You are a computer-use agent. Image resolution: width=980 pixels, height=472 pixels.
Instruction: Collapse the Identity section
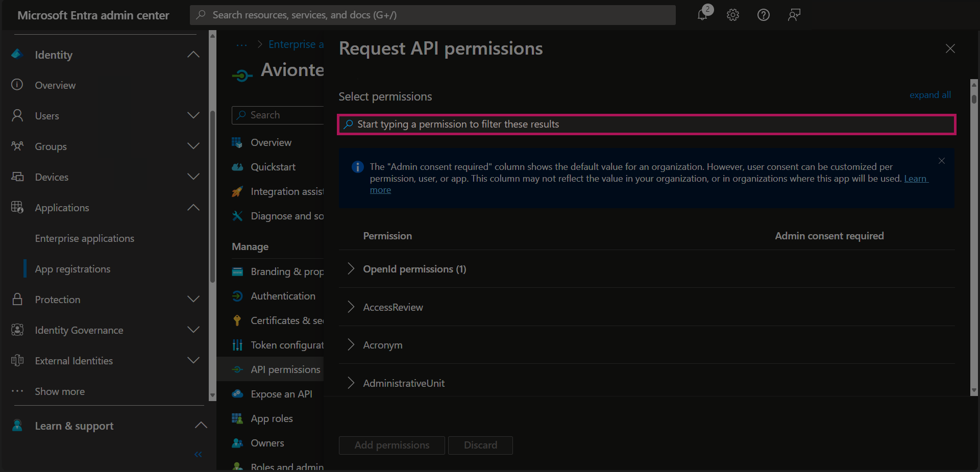click(193, 55)
